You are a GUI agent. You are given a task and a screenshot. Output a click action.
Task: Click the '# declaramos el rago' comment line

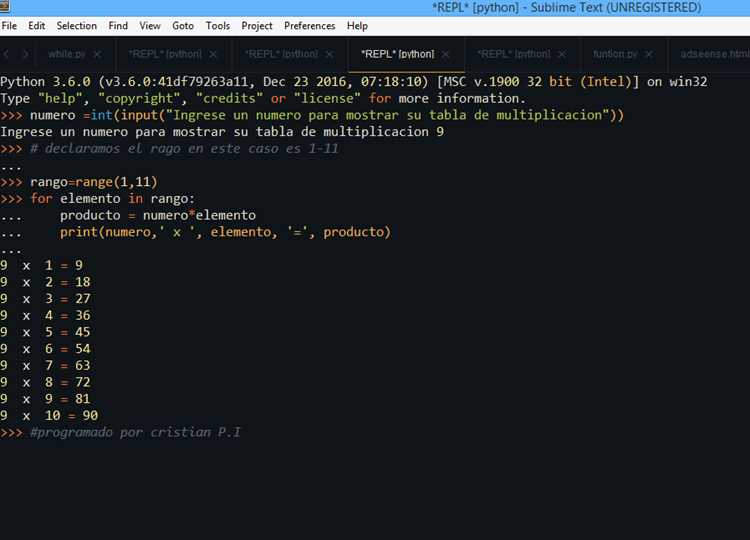pos(169,149)
